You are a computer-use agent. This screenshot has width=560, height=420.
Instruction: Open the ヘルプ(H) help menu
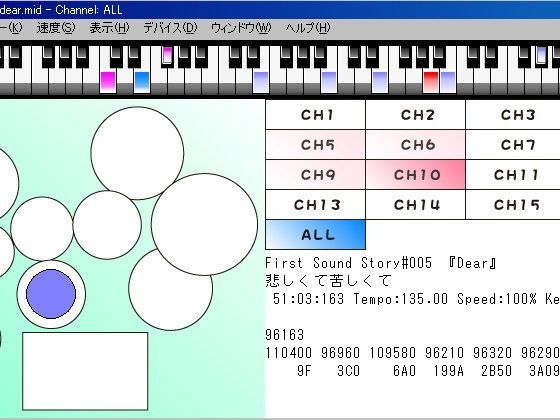[x=308, y=28]
